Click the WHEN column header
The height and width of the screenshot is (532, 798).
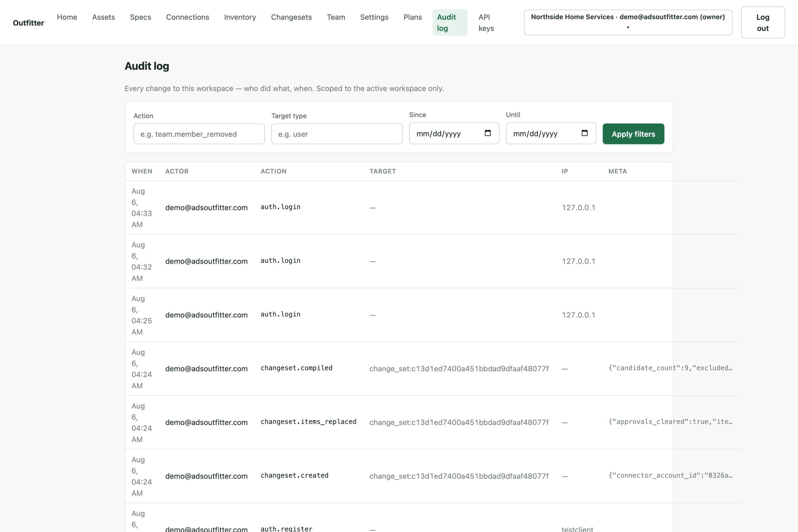(x=142, y=171)
